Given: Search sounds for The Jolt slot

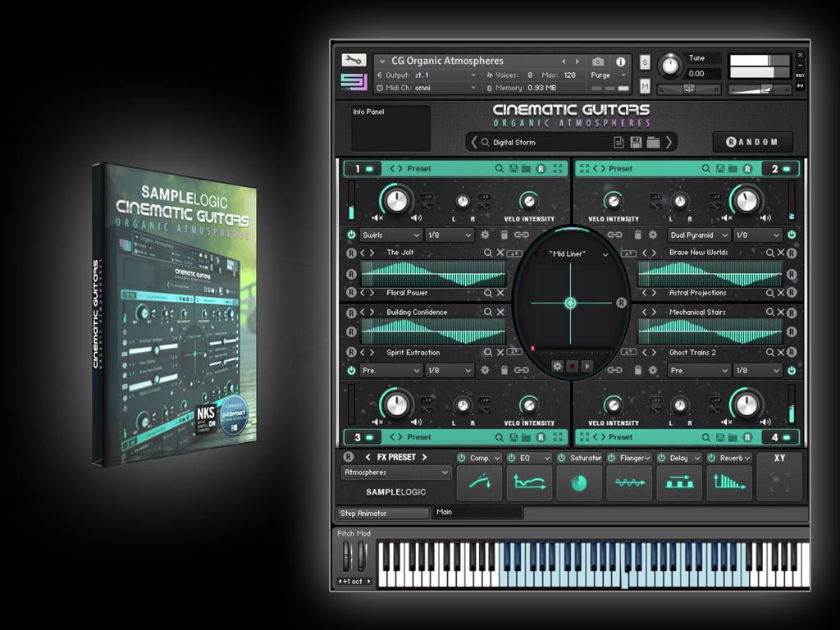Looking at the screenshot, I should (488, 253).
